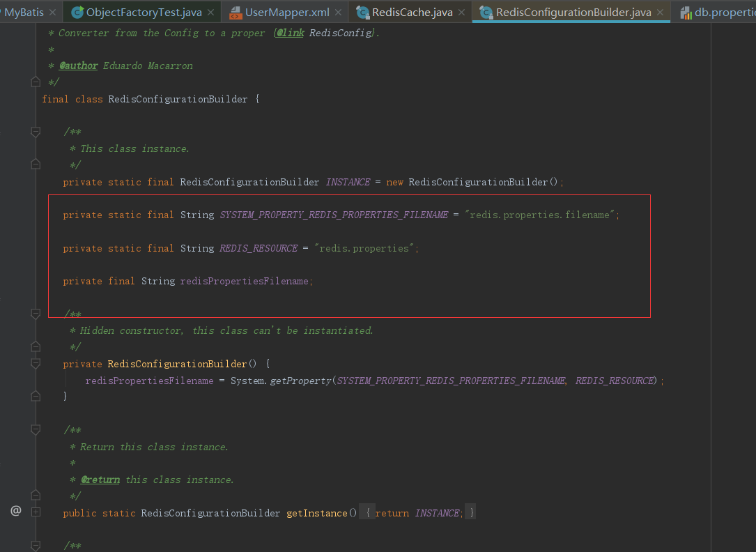The width and height of the screenshot is (756, 552).
Task: Click the ObjectFactoryTest.java class file icon
Action: [x=77, y=13]
